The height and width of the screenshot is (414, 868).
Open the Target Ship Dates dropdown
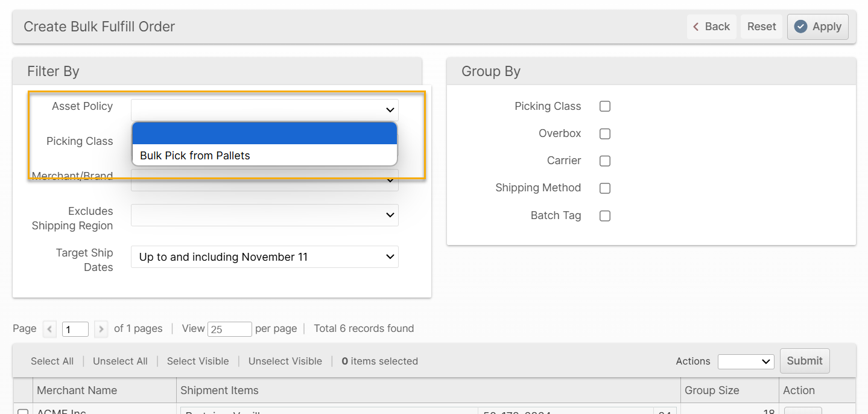pos(264,257)
